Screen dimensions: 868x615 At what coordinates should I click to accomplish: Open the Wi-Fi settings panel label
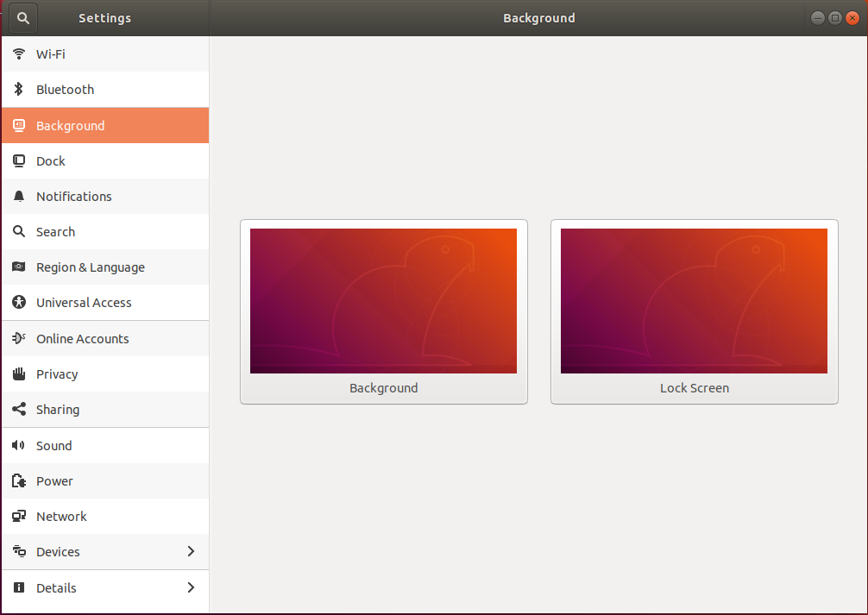50,54
